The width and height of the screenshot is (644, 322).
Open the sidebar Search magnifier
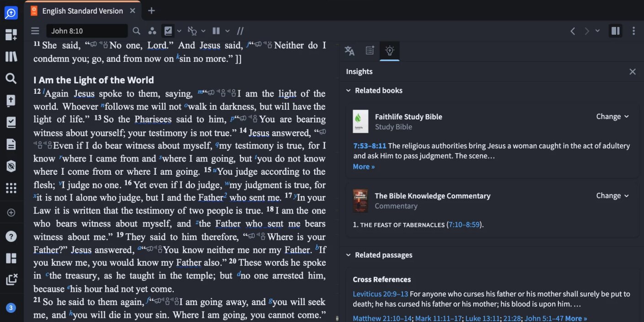pos(11,79)
